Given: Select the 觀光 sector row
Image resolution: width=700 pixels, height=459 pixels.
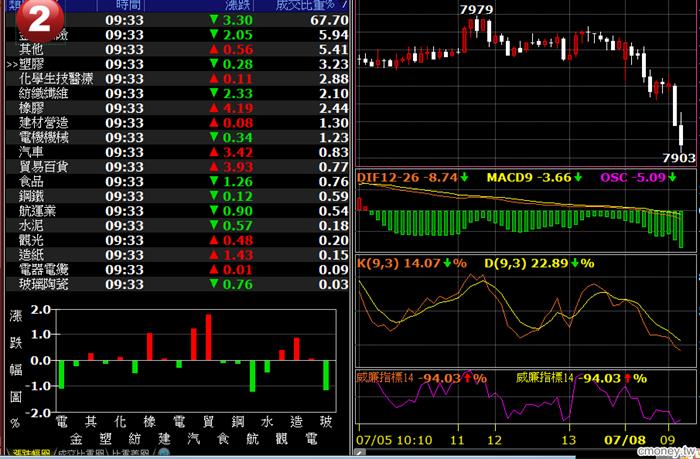Looking at the screenshot, I should (x=177, y=240).
